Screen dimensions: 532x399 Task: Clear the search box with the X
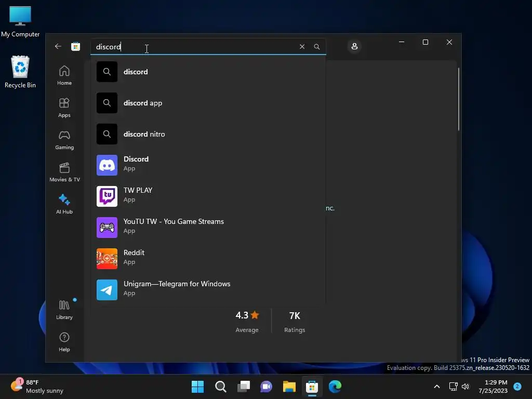tap(302, 46)
